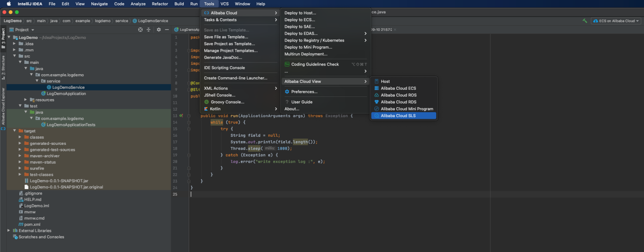The width and height of the screenshot is (644, 252).
Task: Click Deploy to Mini Program... entry
Action: 325,47
